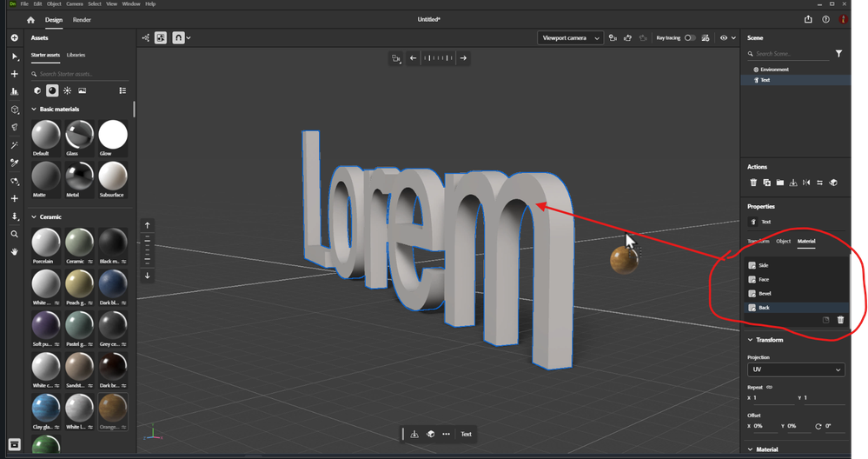Open the Object menu
This screenshot has height=459, width=868.
point(54,3)
